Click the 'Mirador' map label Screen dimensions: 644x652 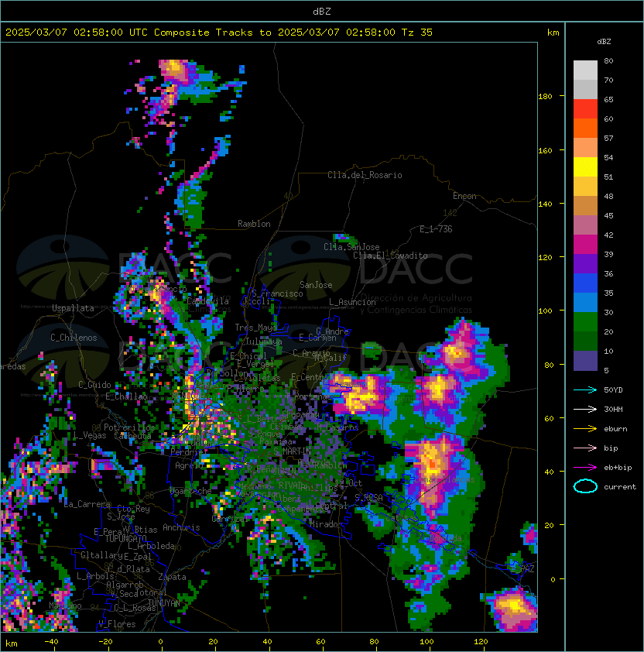point(326,524)
